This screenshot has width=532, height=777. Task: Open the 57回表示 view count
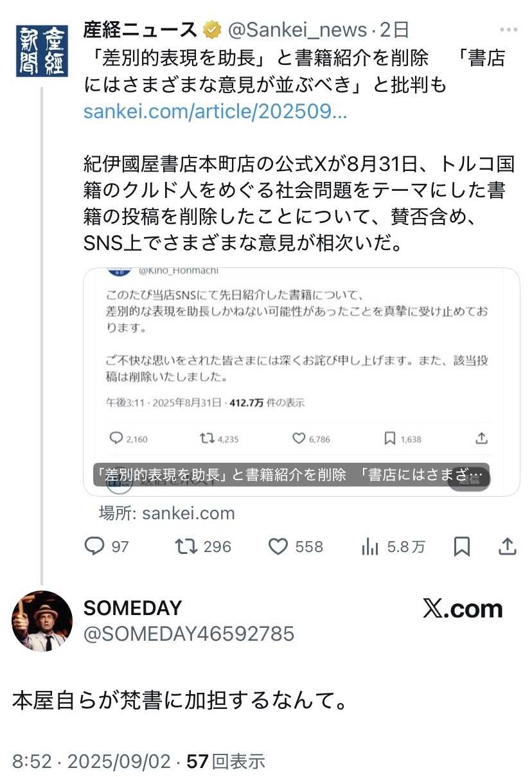tap(226, 762)
